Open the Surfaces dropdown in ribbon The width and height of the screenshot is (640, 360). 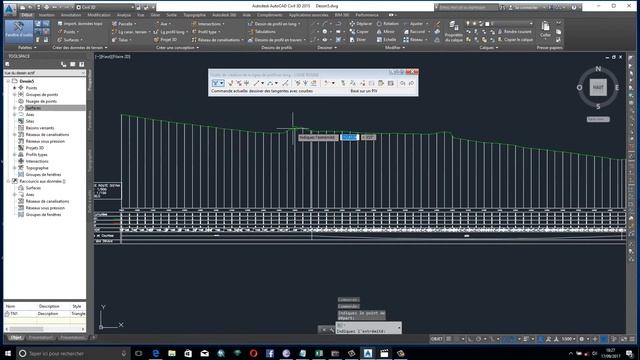[71, 40]
